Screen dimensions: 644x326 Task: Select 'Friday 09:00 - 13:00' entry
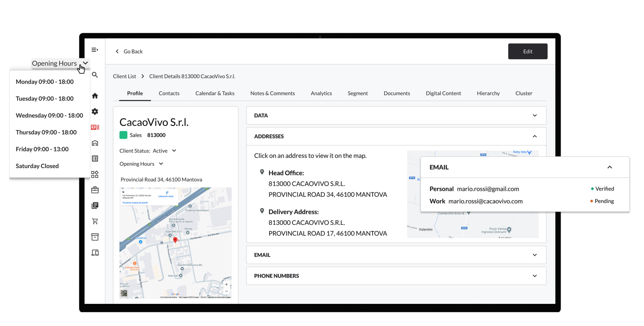point(42,149)
